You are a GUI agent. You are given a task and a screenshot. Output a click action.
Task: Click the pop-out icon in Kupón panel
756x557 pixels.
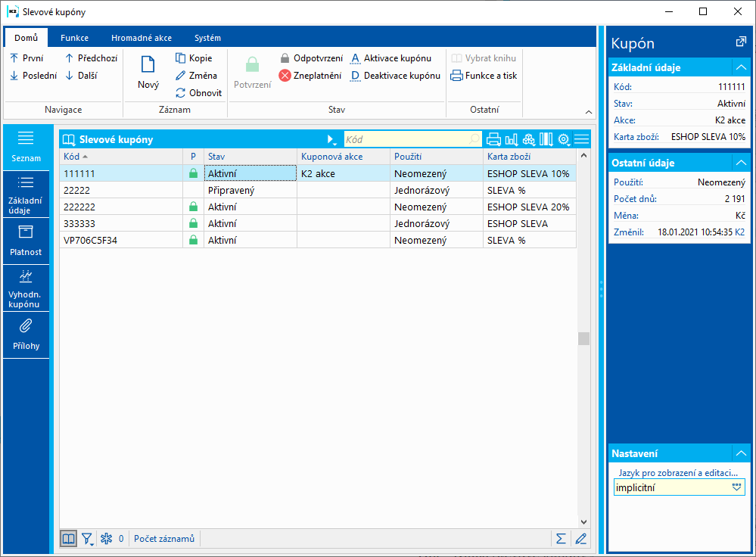741,42
